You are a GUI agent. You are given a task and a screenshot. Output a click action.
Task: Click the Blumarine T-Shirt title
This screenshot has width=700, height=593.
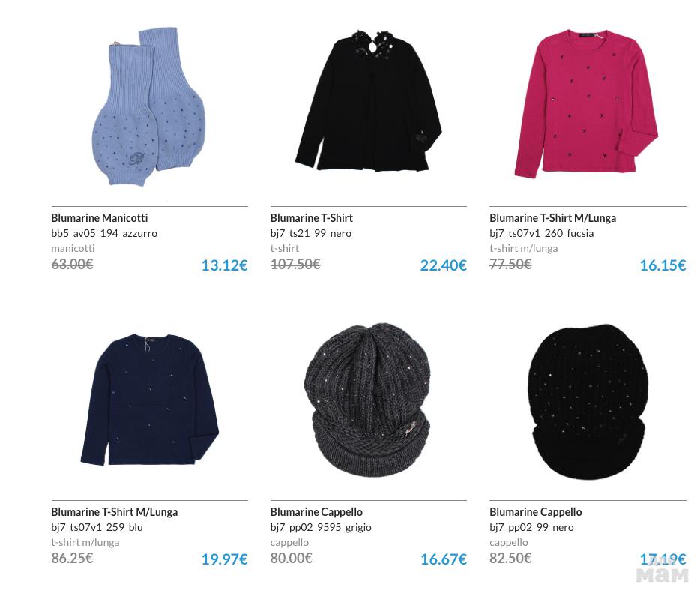[311, 218]
